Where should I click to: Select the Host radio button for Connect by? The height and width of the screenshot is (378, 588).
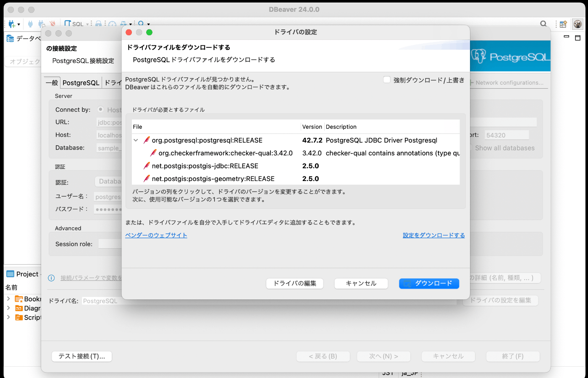100,109
